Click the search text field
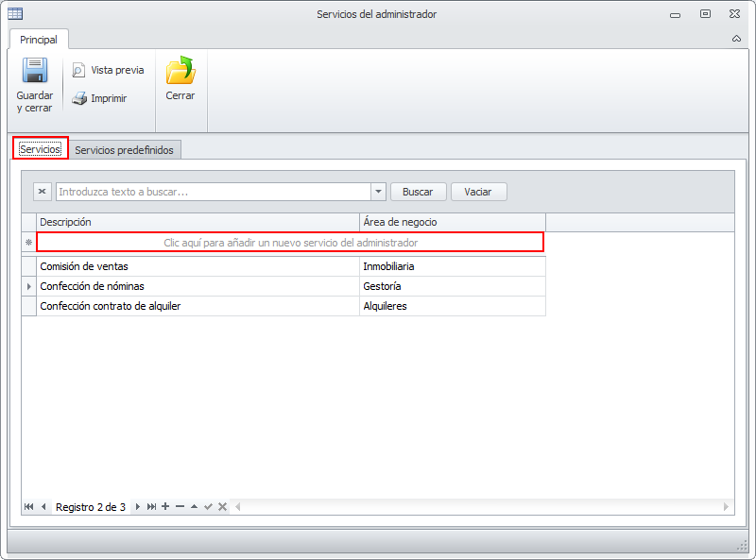 (x=214, y=192)
